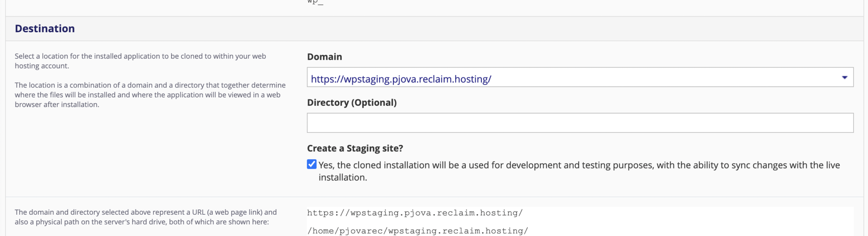Click 'installation.' on the checkbox label's second line
Screen dimensions: 868x236
[343, 177]
